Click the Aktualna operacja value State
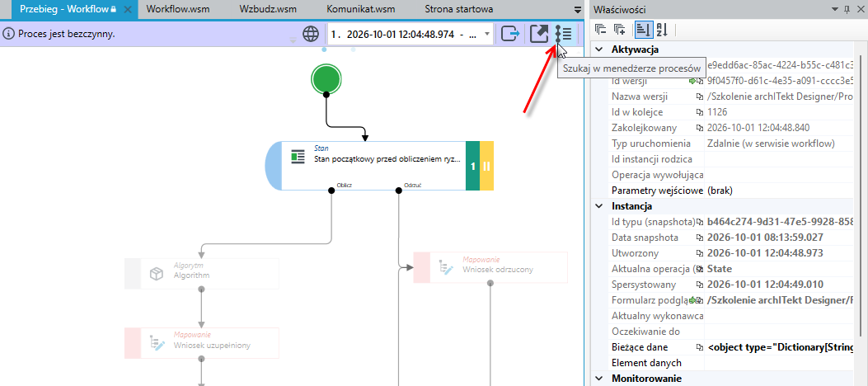 pos(720,269)
